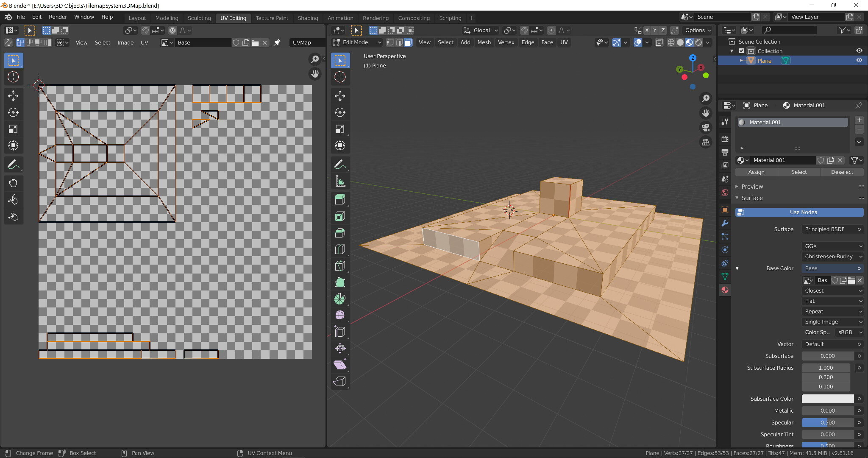The height and width of the screenshot is (458, 868).
Task: Open the World properties tab
Action: point(725,193)
